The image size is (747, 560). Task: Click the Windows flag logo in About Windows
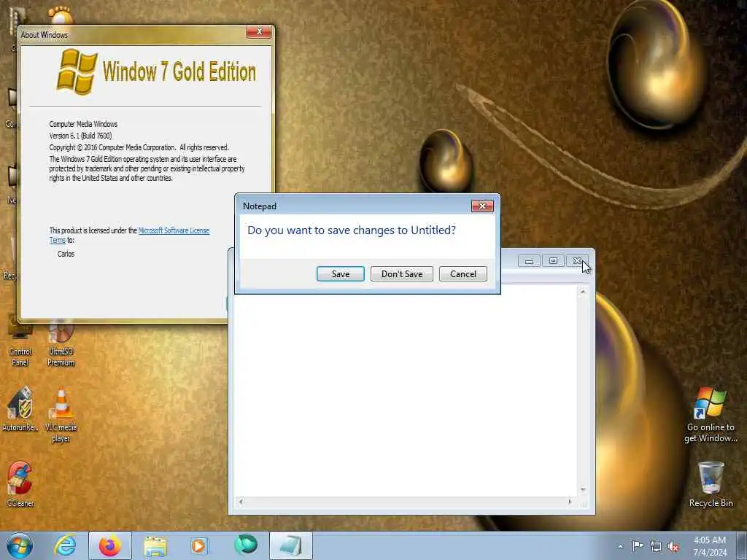[77, 71]
